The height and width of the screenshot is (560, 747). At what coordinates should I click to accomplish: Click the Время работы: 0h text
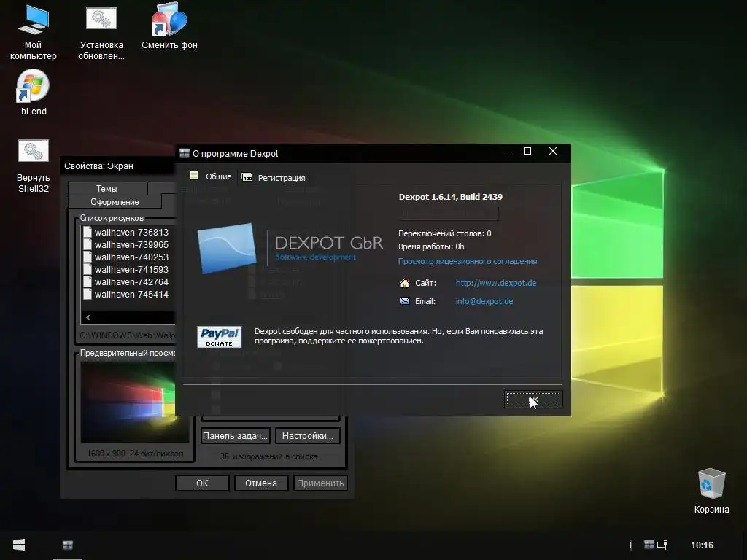click(x=431, y=246)
